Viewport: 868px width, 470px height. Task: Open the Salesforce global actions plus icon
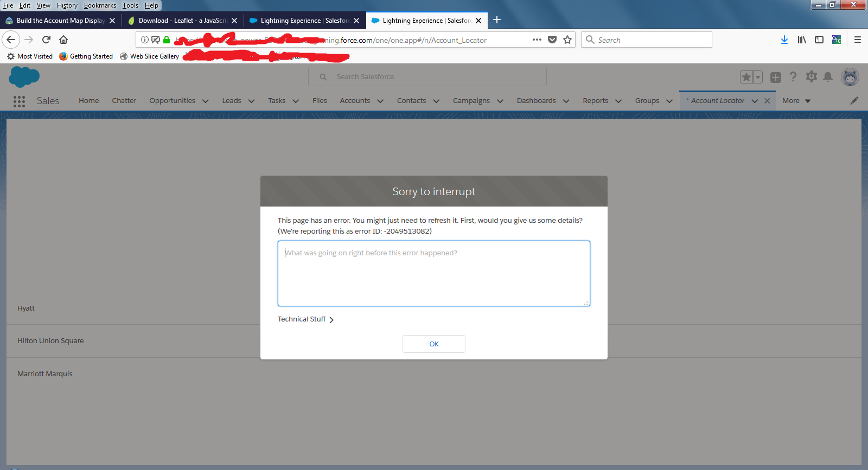coord(776,77)
